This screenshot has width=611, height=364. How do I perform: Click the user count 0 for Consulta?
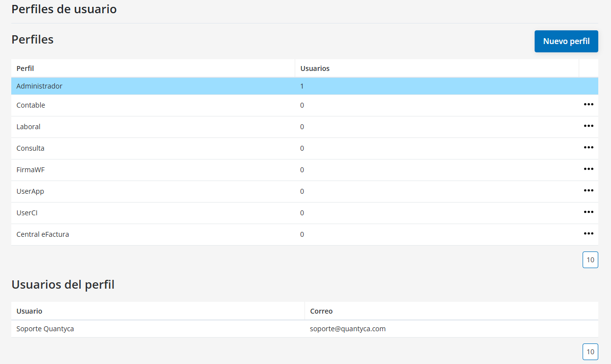pyautogui.click(x=302, y=148)
